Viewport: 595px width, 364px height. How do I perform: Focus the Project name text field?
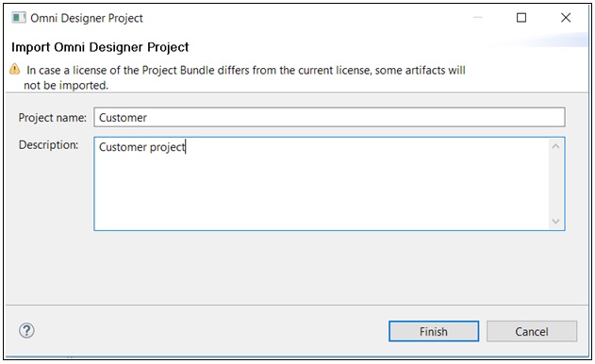point(329,117)
